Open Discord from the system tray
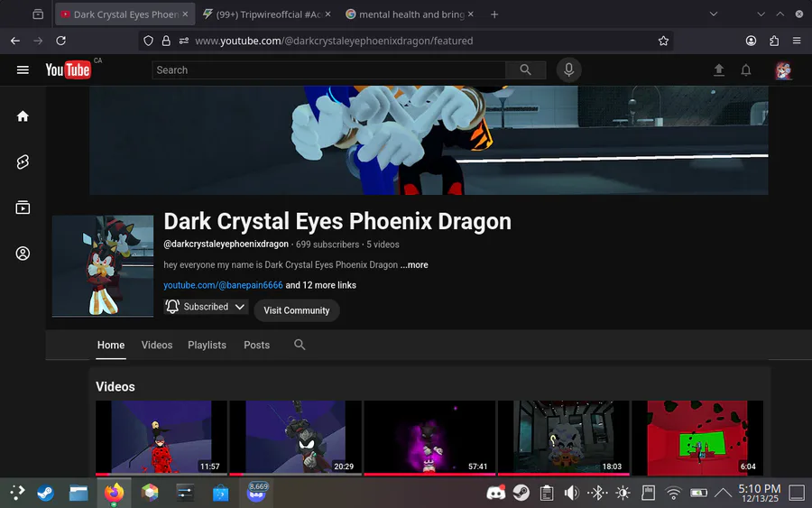 click(495, 493)
